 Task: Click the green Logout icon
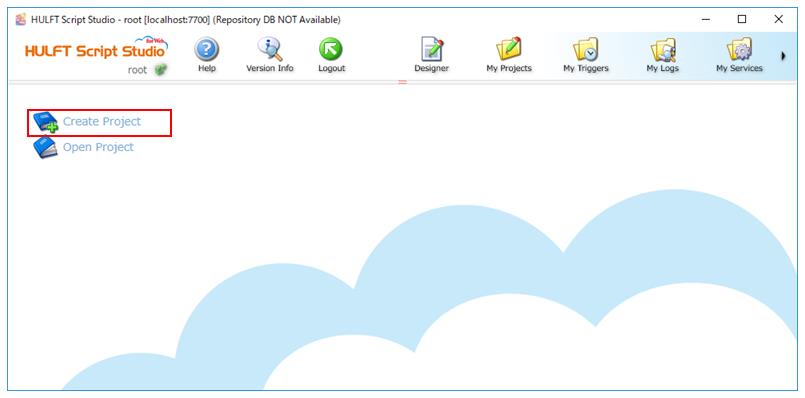pyautogui.click(x=331, y=50)
